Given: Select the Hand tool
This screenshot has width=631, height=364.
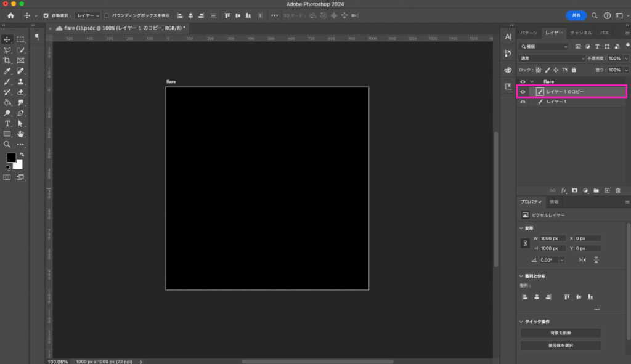Looking at the screenshot, I should (21, 134).
